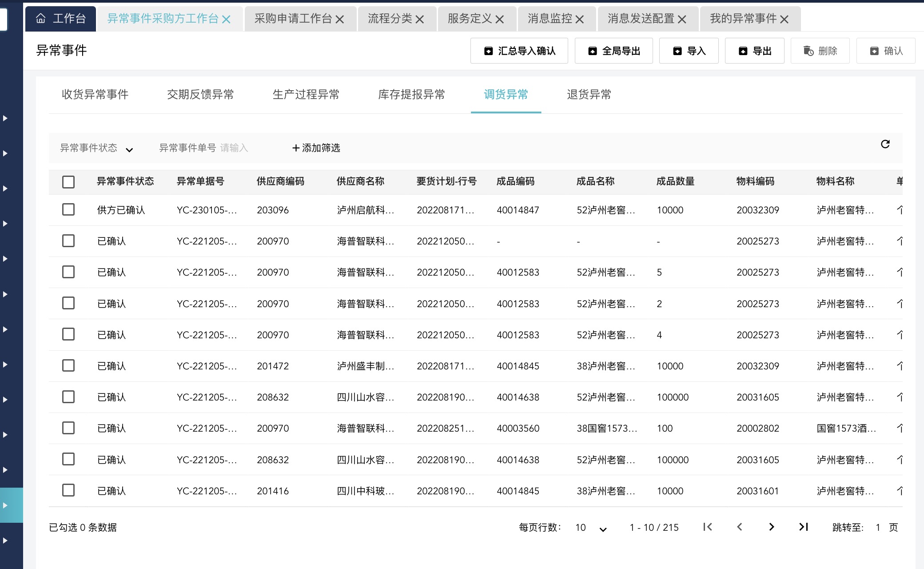Check the row with 成品数量 5
The image size is (924, 569).
click(68, 272)
